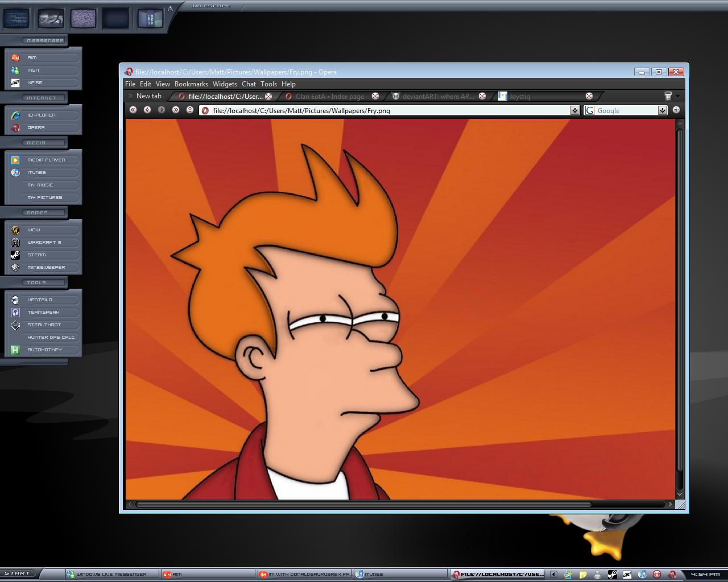Viewport: 728px width, 582px height.
Task: Open WoW from the Games panel
Action: coord(34,230)
